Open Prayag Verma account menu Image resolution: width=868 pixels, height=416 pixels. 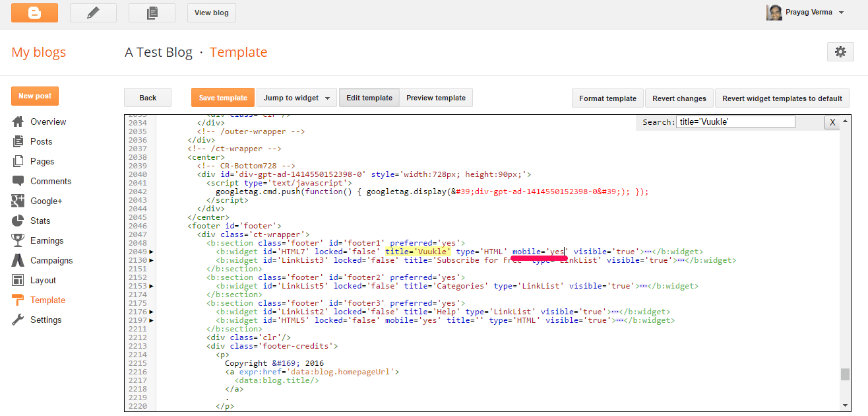point(805,13)
